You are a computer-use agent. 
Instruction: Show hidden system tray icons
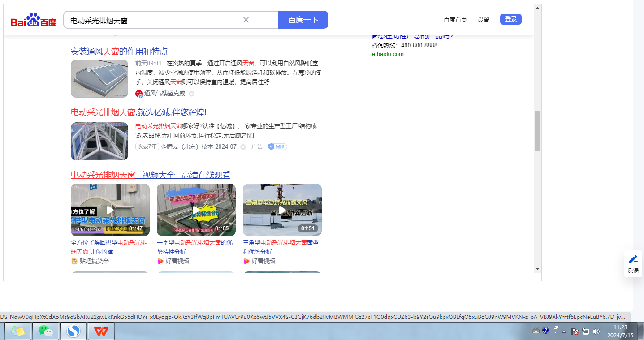tap(564, 331)
